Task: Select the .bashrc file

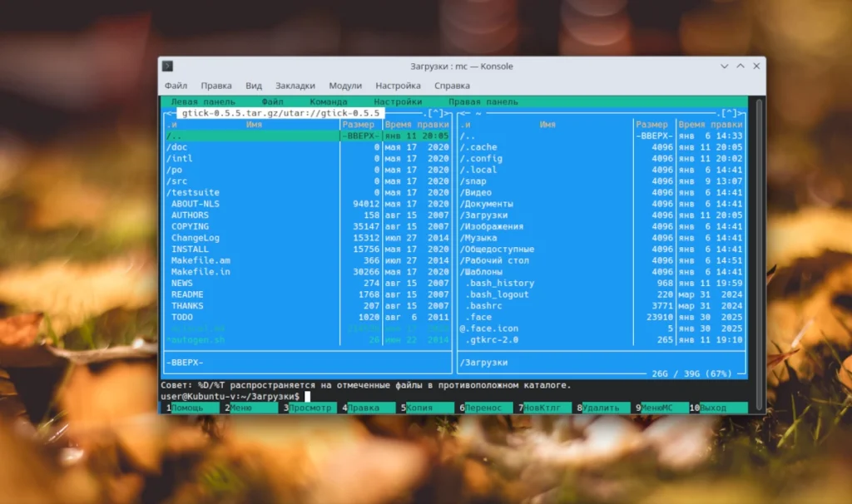Action: coord(601,306)
